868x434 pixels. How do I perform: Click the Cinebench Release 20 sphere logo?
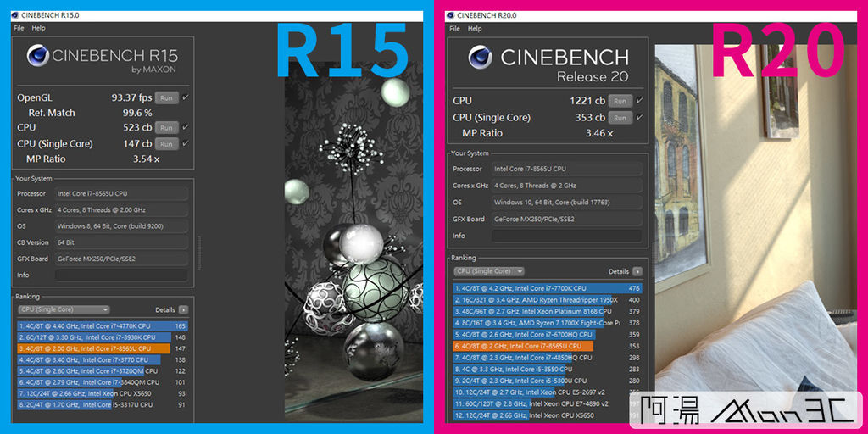[x=480, y=57]
